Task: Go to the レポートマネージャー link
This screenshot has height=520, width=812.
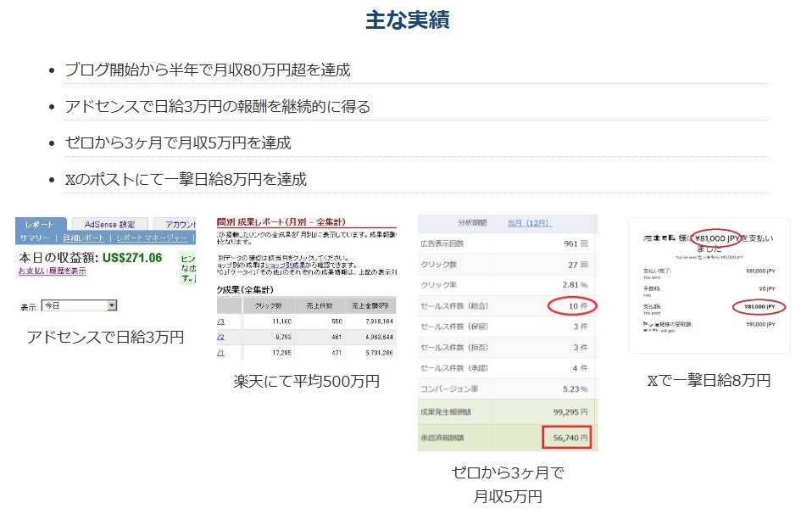Action: coord(152,238)
